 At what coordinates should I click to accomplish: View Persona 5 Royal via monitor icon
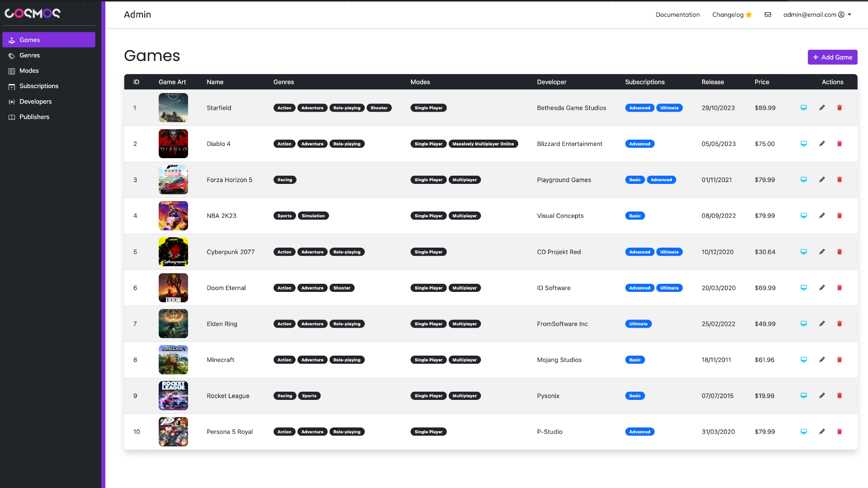804,432
